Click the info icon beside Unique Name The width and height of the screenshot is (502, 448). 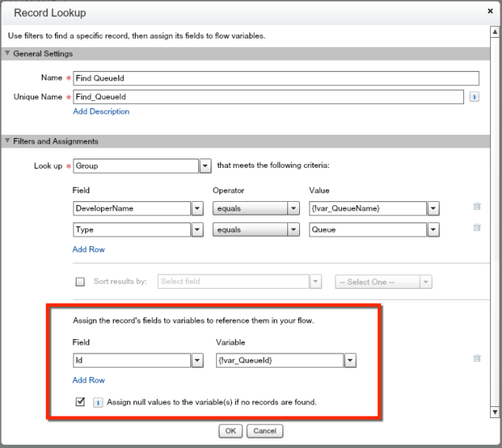[x=475, y=97]
